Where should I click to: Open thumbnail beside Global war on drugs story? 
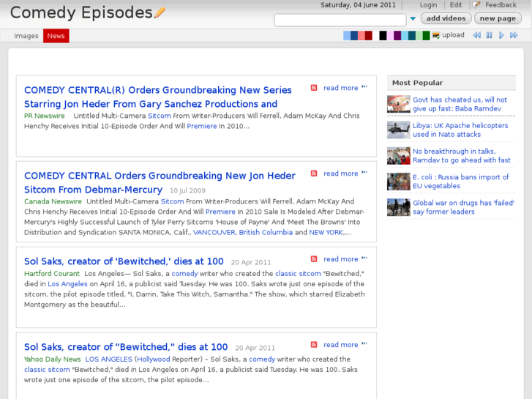(399, 207)
